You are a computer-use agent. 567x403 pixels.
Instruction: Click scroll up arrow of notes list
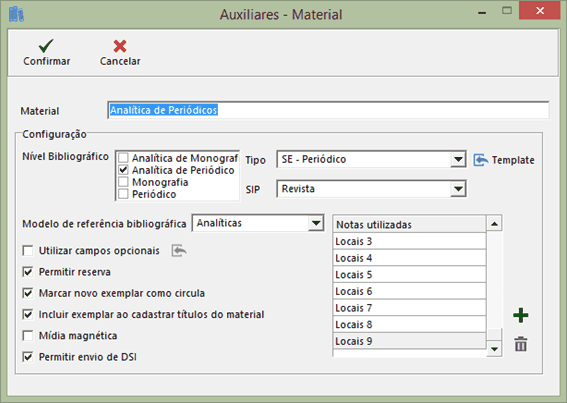tap(494, 224)
